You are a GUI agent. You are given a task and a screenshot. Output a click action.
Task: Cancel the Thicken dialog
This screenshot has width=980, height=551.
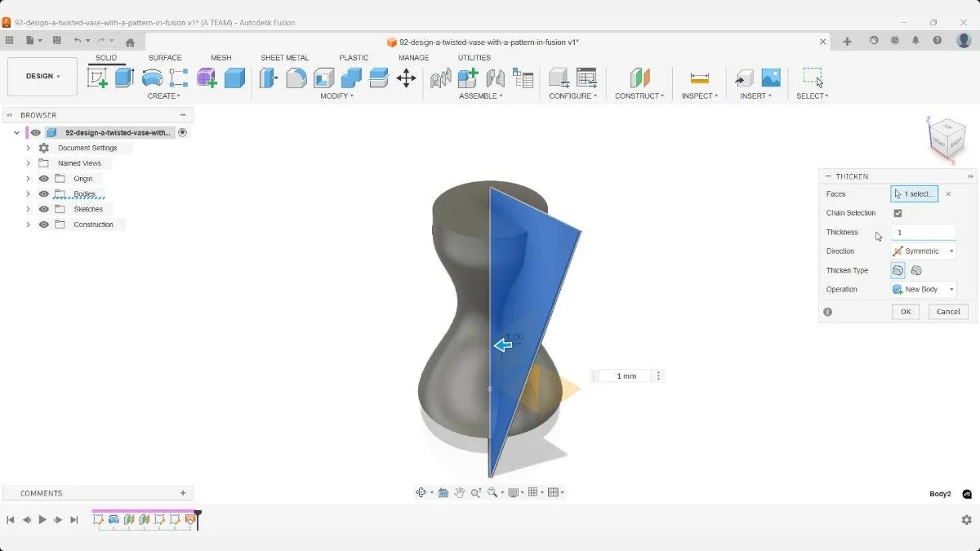click(947, 311)
